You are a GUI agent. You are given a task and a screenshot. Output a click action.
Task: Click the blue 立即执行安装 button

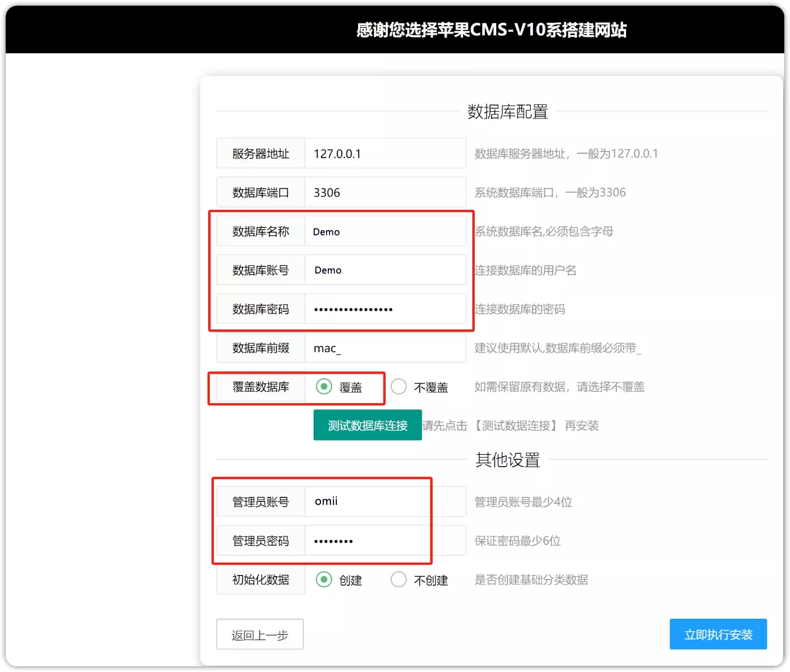[718, 634]
